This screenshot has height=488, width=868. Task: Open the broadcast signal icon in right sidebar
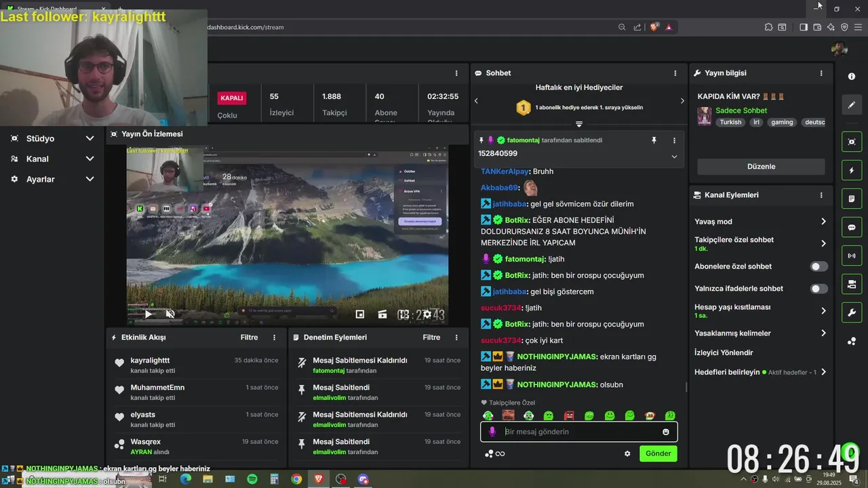(852, 256)
